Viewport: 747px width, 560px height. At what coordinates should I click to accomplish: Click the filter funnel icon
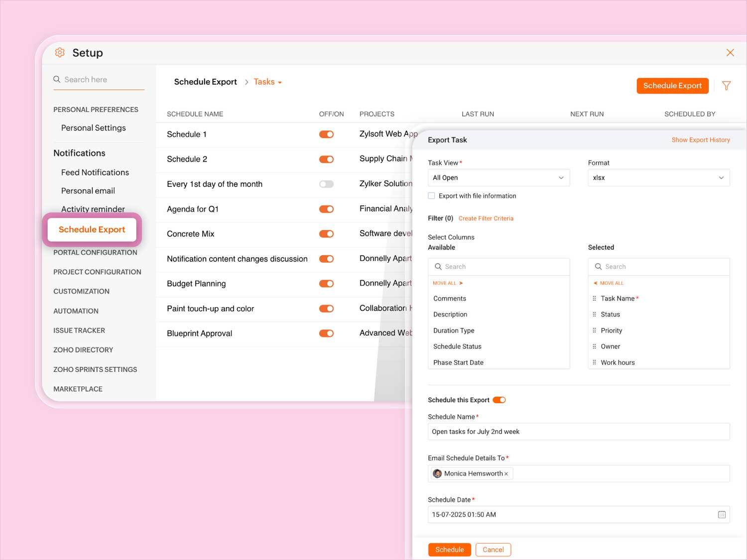[727, 86]
